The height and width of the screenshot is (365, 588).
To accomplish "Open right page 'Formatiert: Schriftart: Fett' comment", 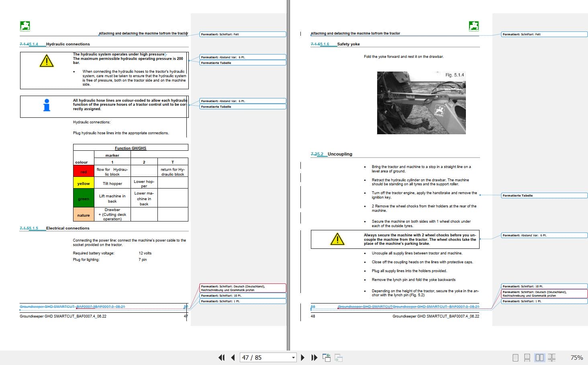I will pyautogui.click(x=544, y=34).
